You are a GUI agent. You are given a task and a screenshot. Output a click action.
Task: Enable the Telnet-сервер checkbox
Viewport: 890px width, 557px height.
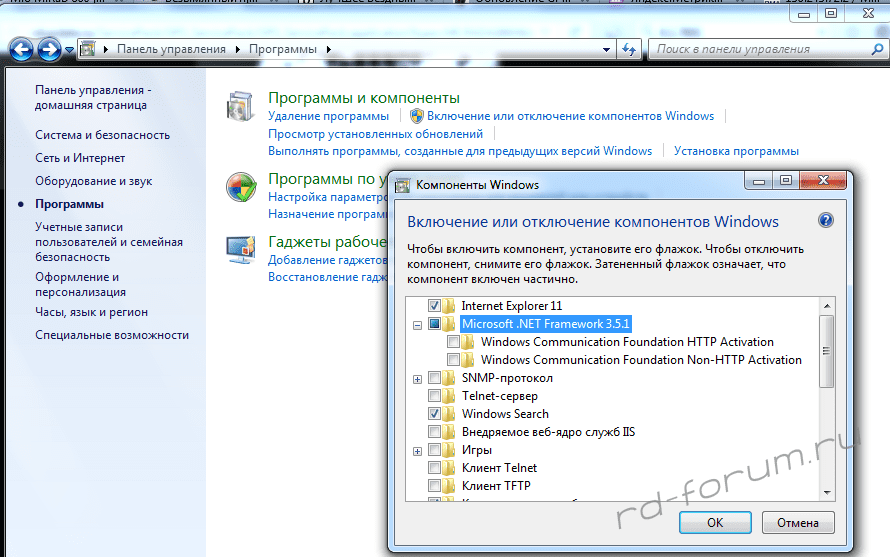point(434,396)
